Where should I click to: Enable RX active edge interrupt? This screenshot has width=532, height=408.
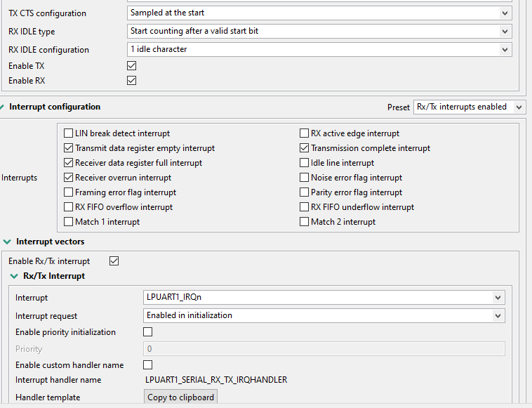pos(305,133)
